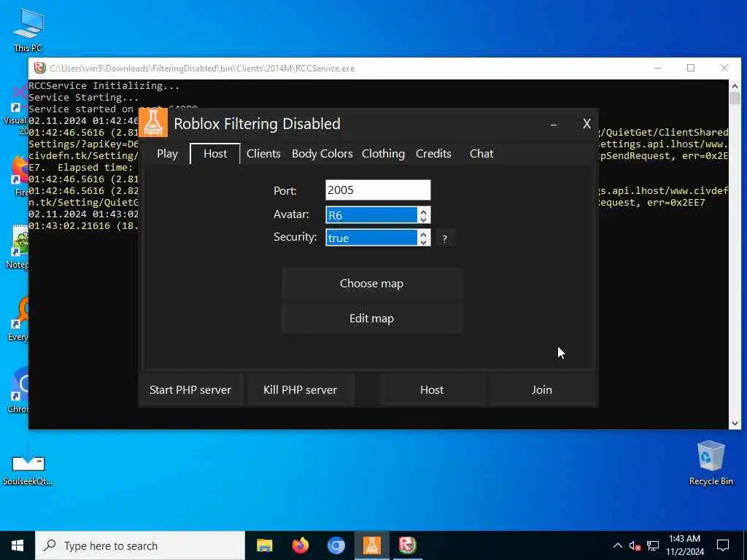The image size is (747, 560).
Task: Open File Explorer from the taskbar
Action: click(264, 545)
